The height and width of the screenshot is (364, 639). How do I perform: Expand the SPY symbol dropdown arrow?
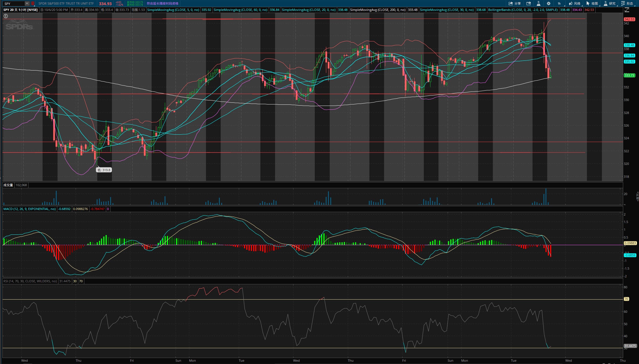coord(27,3)
